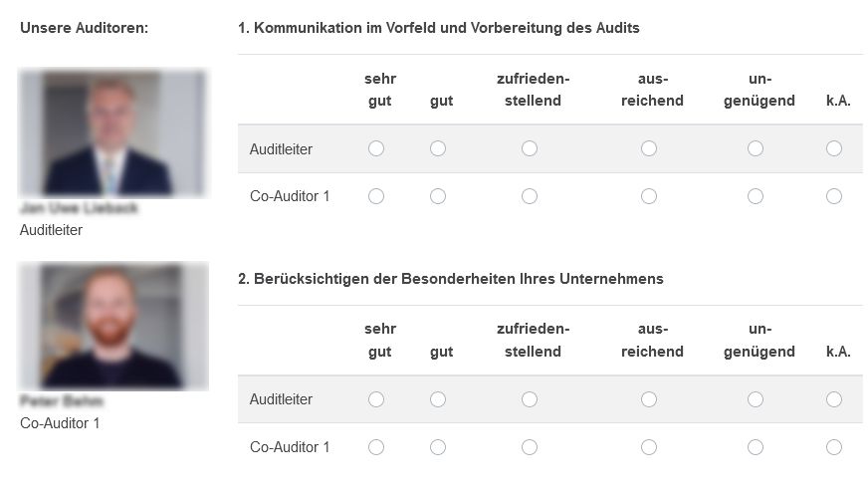Select 'sehr gut' for Co-Auditor 1 in question 2
868x496 pixels.
tap(376, 447)
